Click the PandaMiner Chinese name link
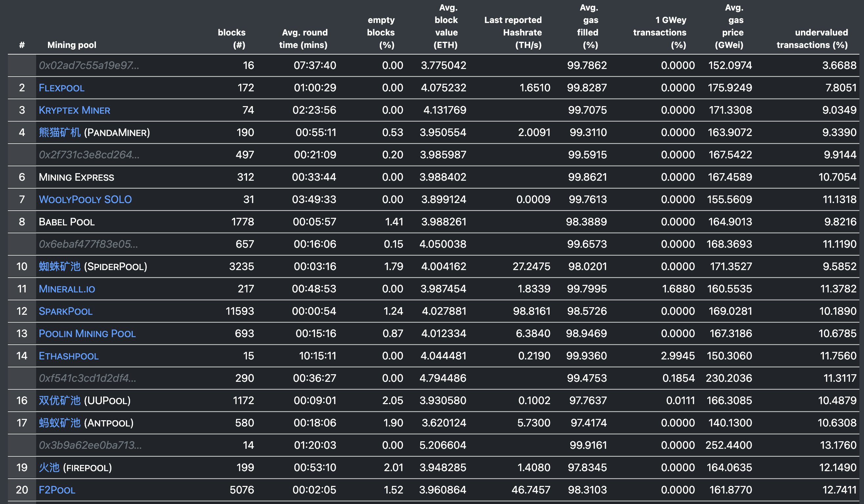The image size is (864, 504). [x=59, y=132]
